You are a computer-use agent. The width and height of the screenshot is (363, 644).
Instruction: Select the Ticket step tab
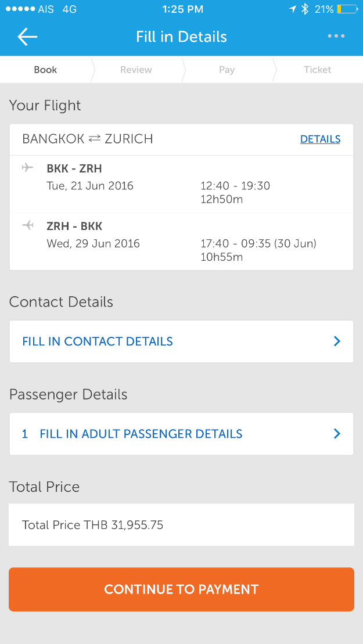pos(317,70)
